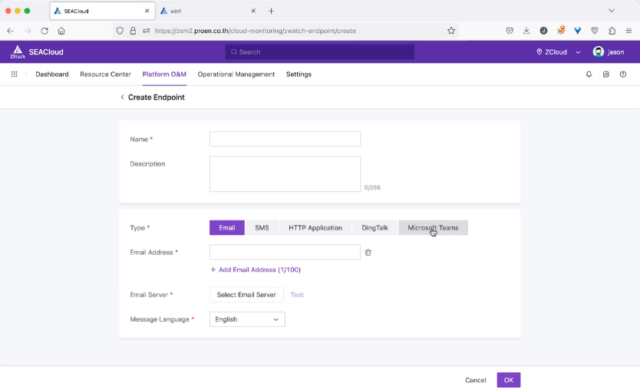Select DingTalk endpoint type
This screenshot has width=640, height=390.
pyautogui.click(x=375, y=228)
